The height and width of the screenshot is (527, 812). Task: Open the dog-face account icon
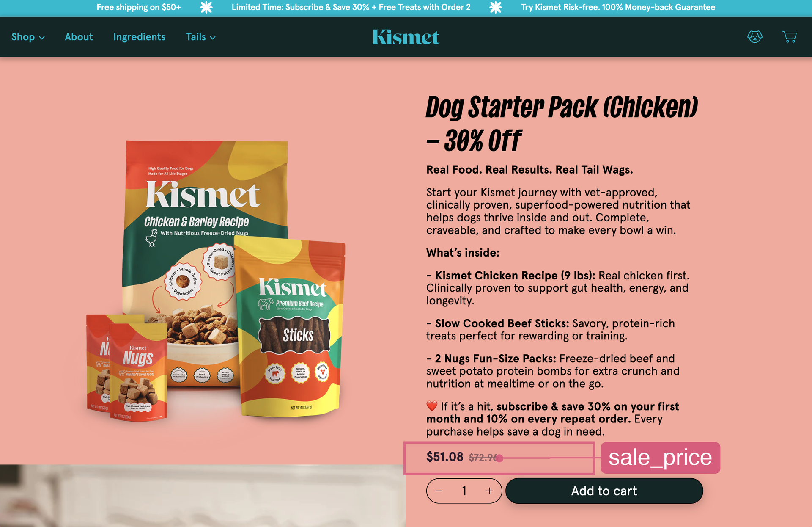(x=755, y=37)
